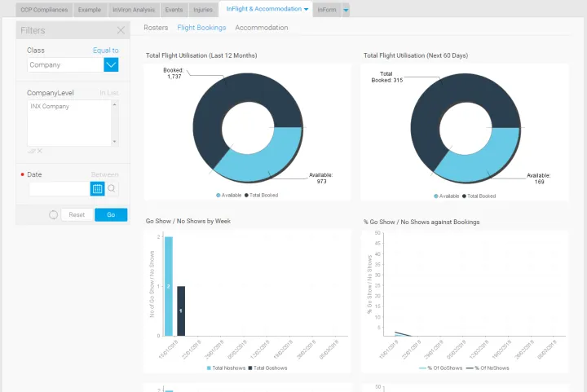Expand the Class dropdown arrow

pyautogui.click(x=112, y=64)
